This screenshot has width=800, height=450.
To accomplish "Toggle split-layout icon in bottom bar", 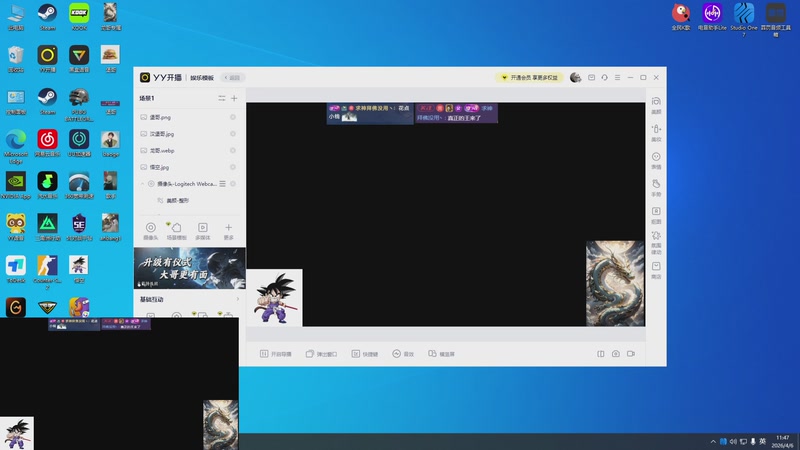I will (601, 354).
